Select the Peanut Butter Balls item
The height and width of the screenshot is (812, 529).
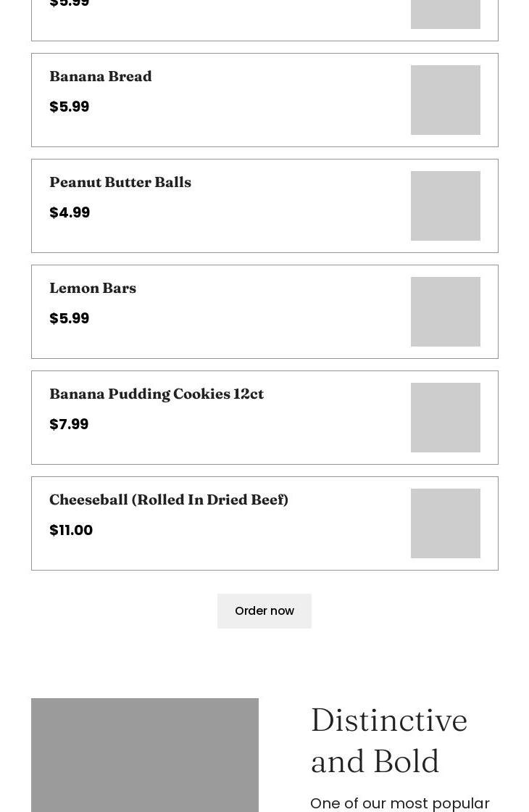tap(264, 205)
